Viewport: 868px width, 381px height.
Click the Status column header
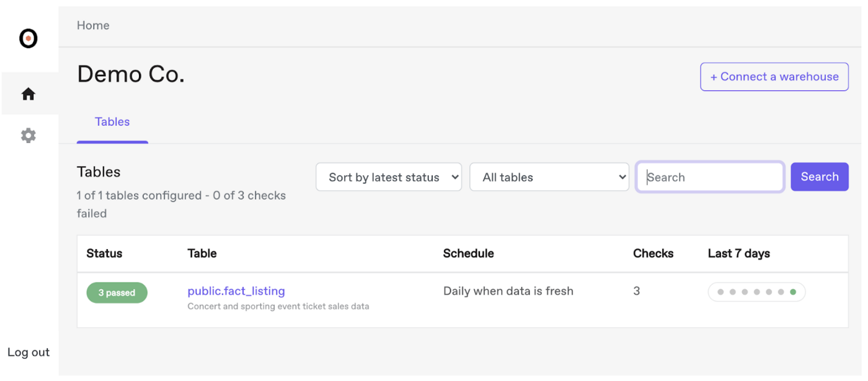[x=104, y=253]
